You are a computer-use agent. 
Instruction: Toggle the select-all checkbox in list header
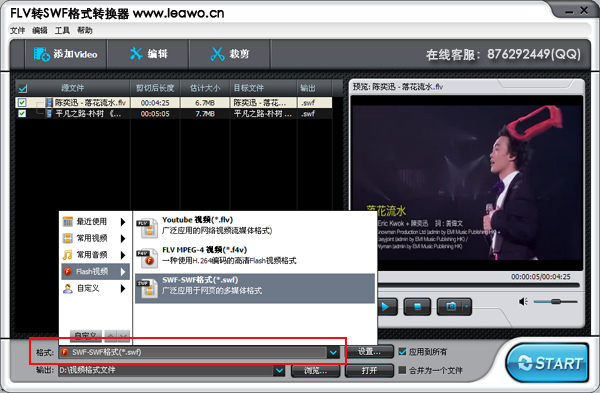(23, 89)
